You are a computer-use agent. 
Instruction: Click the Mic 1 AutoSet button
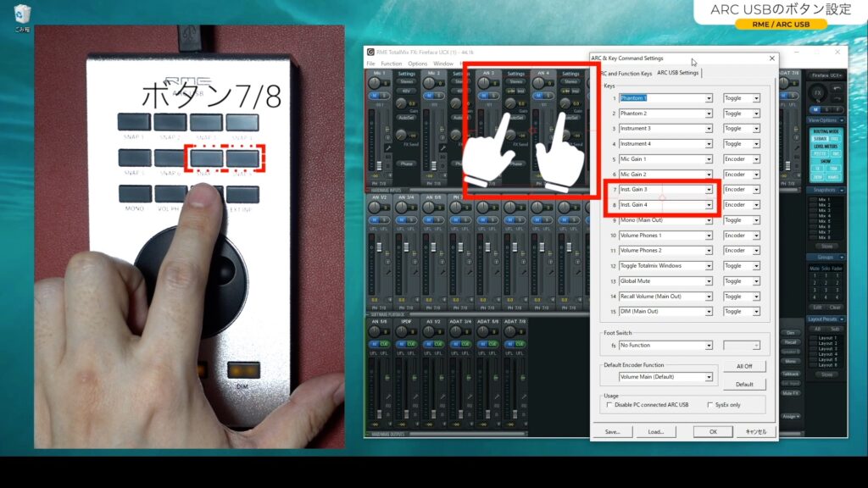(x=406, y=118)
